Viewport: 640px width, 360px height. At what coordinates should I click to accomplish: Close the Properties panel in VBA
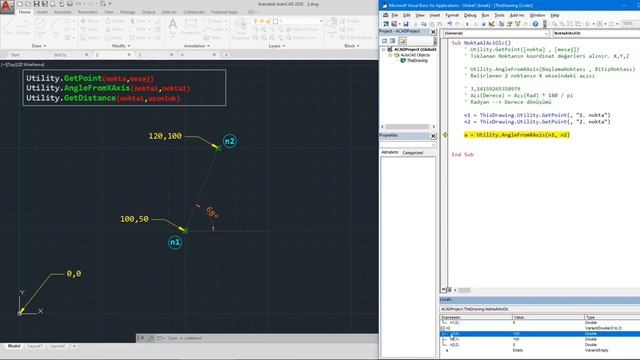pos(433,136)
